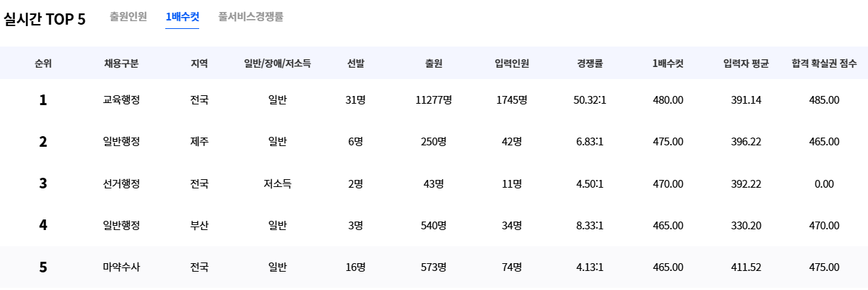868x290 pixels.
Task: Click the 485.00 pass score cell
Action: point(824,100)
